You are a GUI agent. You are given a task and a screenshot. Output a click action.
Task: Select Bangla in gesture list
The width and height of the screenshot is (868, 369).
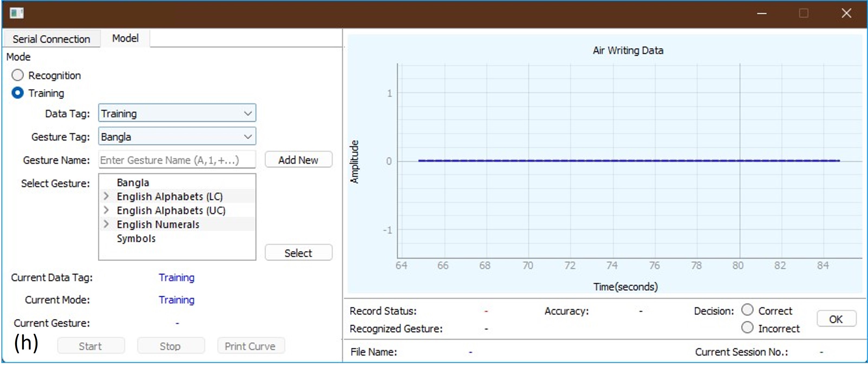coord(133,182)
